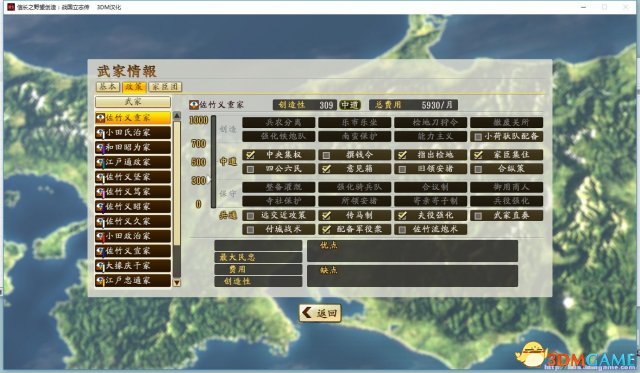The image size is (640, 373).
Task: Check the 武家直奏 policy
Action: (478, 215)
